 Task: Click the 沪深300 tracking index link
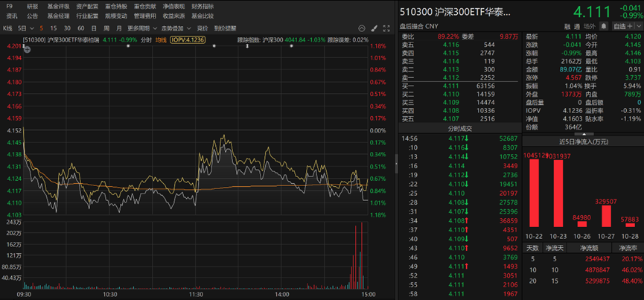point(273,40)
